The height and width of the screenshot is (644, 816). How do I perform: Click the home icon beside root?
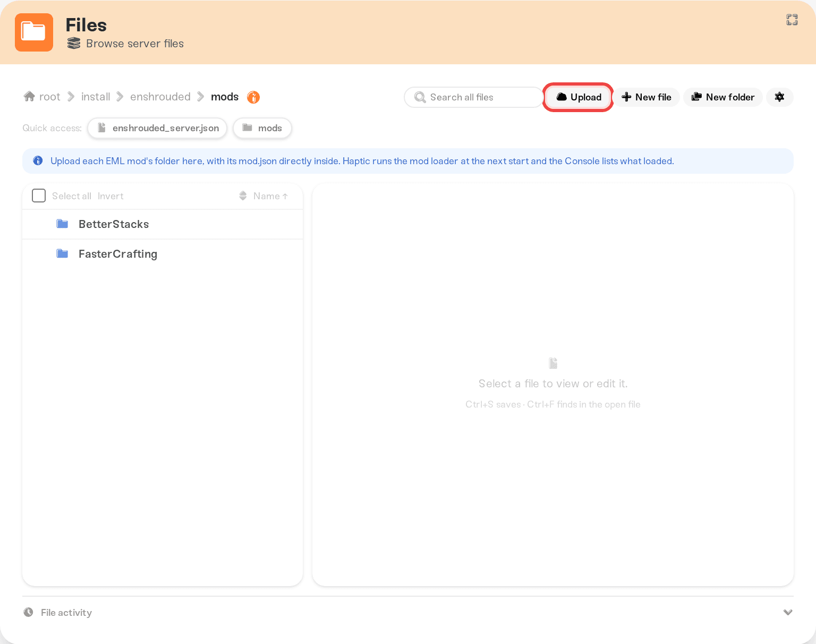(x=29, y=96)
